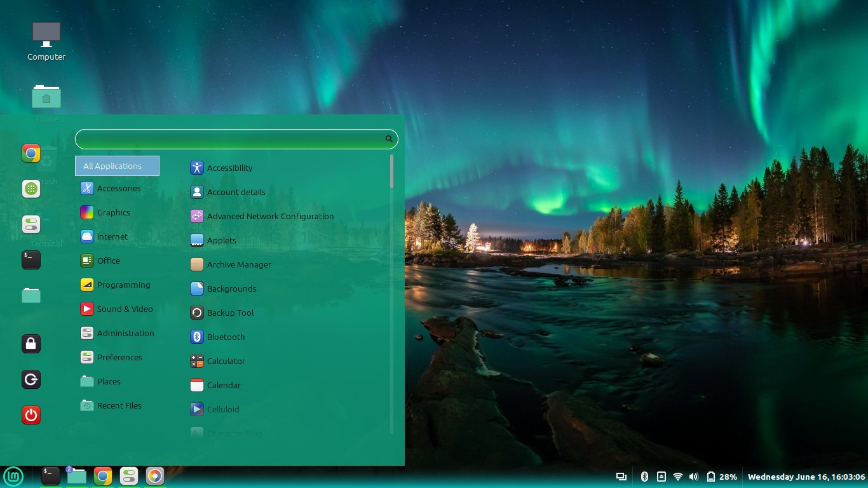Switch to Terminal in the bottom panel
The width and height of the screenshot is (868, 488).
point(51,476)
